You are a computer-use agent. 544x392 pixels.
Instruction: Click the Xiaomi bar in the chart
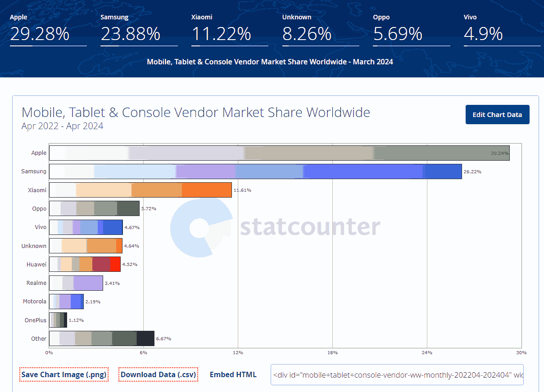point(140,190)
